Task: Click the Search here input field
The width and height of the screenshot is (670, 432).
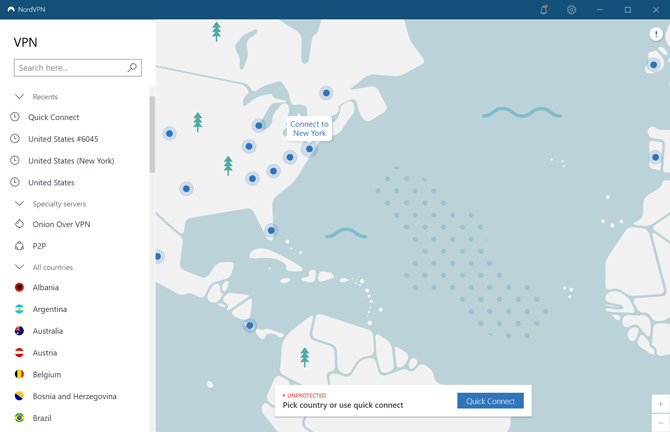Action: 78,68
